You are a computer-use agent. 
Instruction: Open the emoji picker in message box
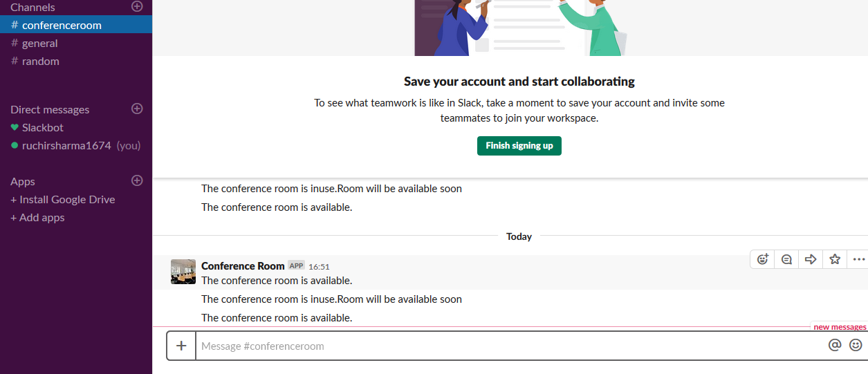(x=856, y=345)
